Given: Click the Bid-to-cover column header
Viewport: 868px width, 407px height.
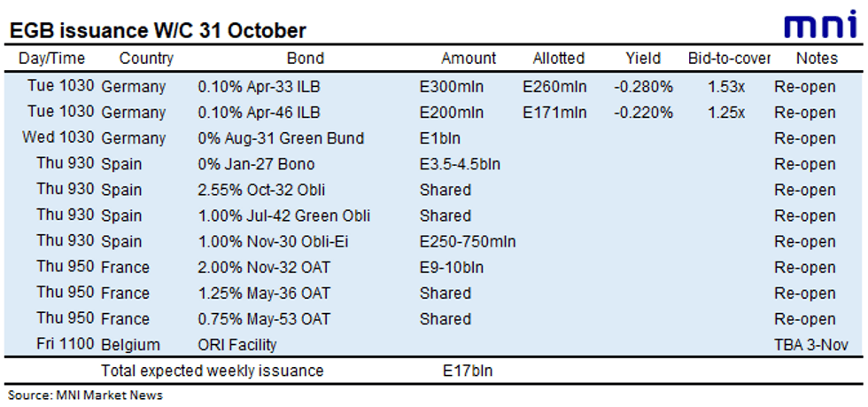Looking at the screenshot, I should [730, 59].
